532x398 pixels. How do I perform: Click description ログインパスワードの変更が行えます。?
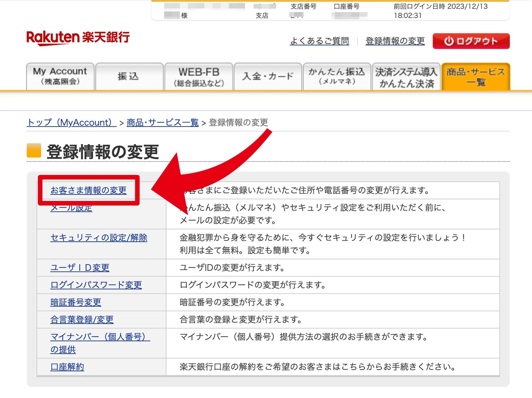(253, 285)
